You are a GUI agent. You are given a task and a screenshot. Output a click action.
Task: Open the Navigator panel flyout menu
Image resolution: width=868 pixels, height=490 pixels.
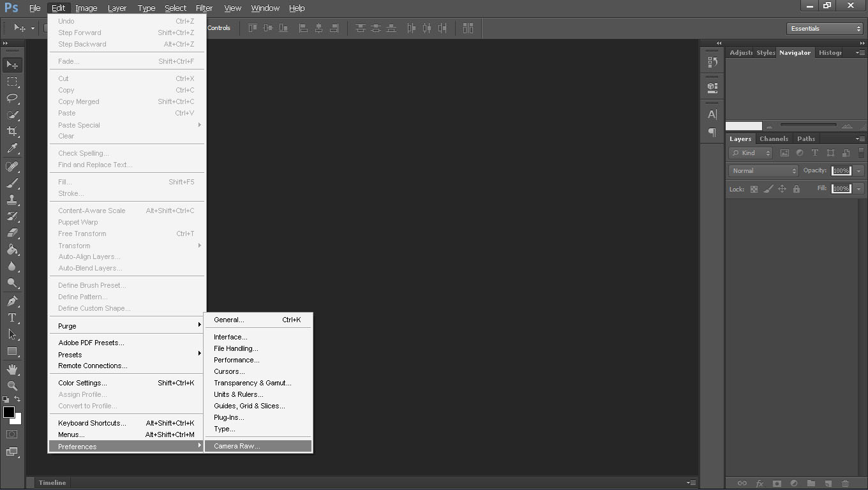point(860,53)
